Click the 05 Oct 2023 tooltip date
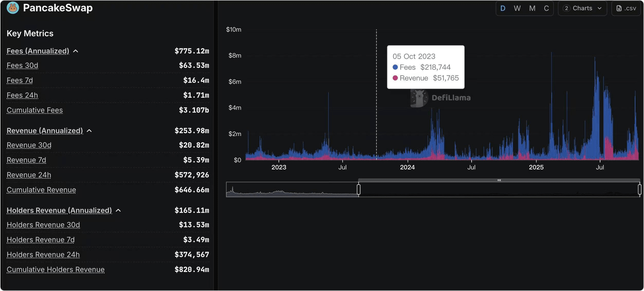Screen dimensions: 644x291 click(x=414, y=56)
